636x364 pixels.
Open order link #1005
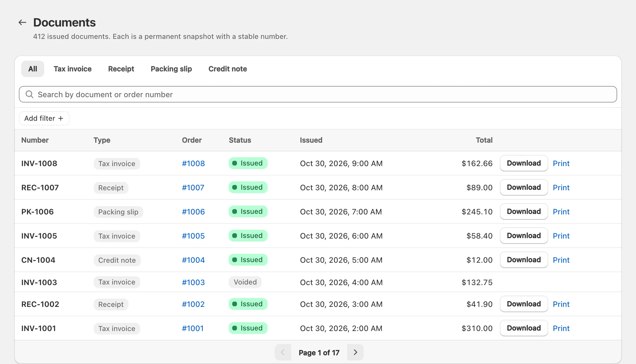click(x=193, y=236)
